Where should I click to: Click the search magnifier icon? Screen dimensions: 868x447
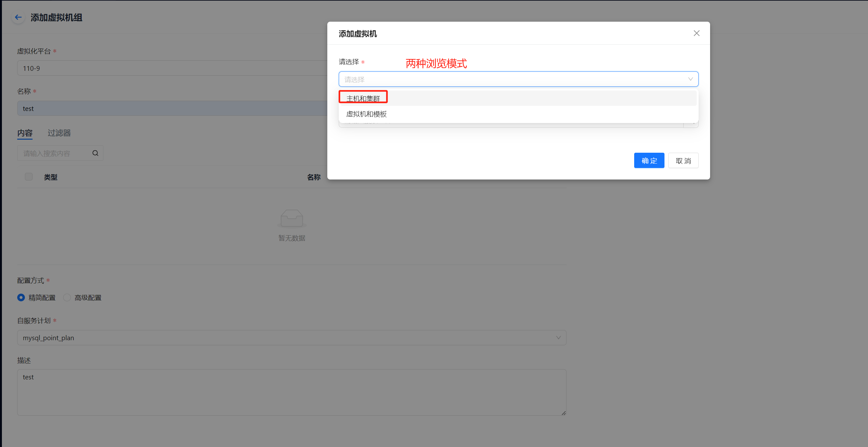coord(95,153)
